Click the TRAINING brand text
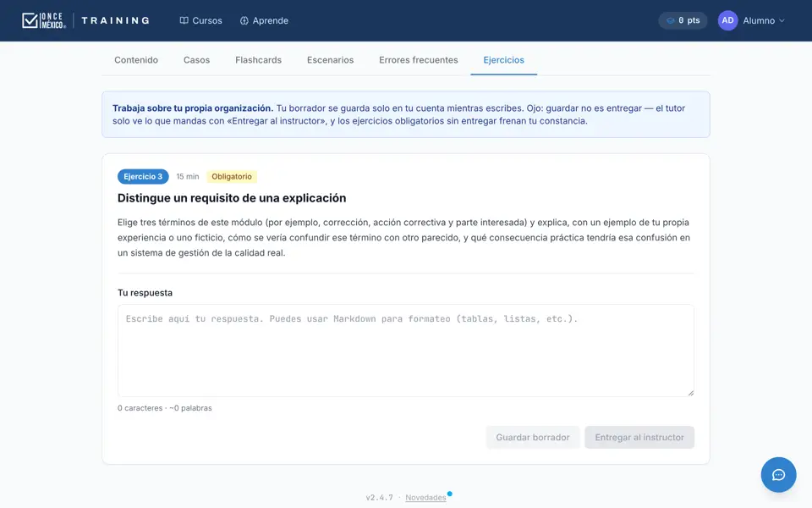Image resolution: width=812 pixels, height=508 pixels. coord(116,20)
